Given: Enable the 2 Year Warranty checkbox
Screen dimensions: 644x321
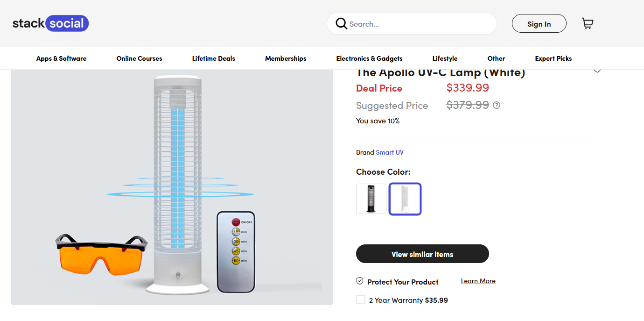Looking at the screenshot, I should point(361,300).
